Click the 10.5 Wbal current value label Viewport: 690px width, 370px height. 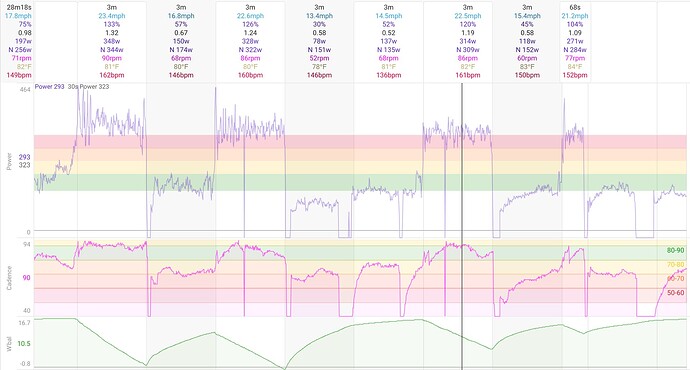(24, 344)
